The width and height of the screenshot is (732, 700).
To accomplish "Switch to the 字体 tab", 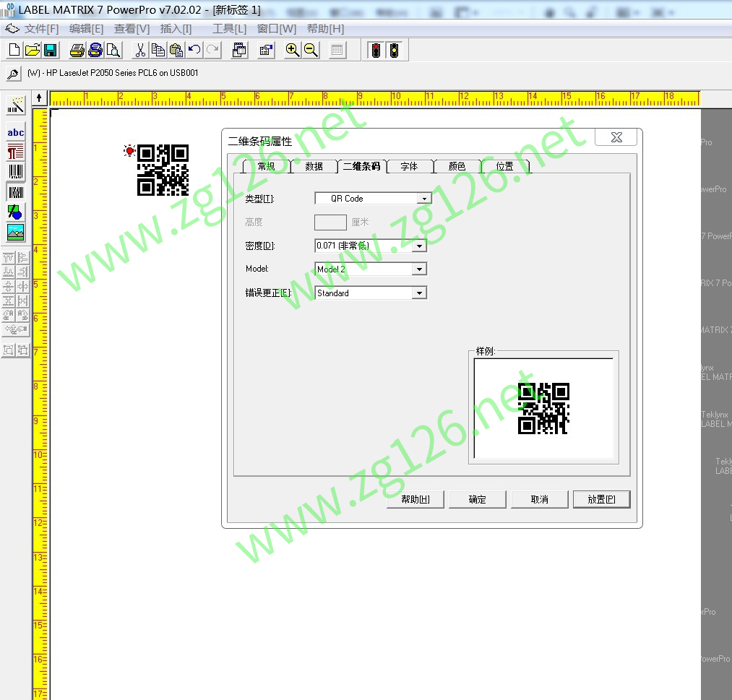I will click(x=409, y=167).
